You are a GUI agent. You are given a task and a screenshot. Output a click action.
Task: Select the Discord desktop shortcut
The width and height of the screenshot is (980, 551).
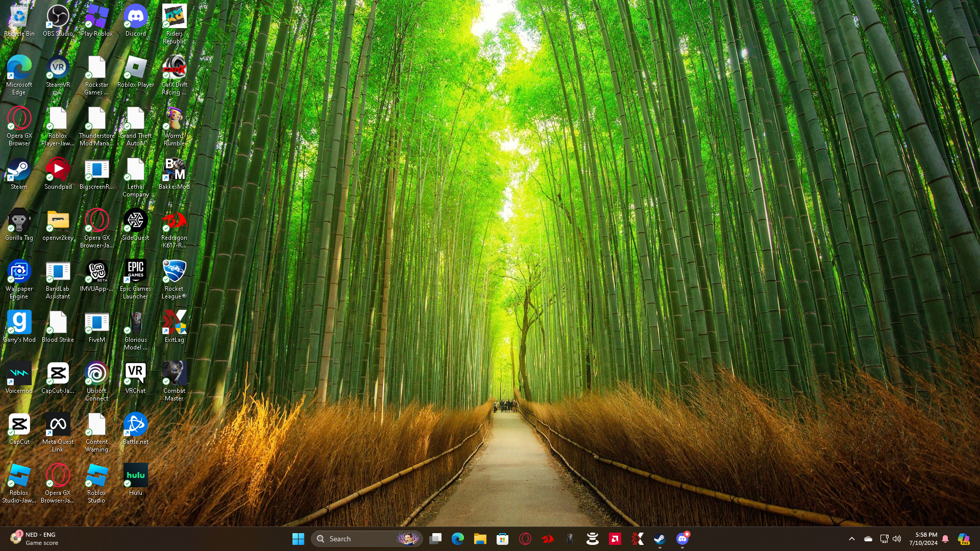coord(135,21)
